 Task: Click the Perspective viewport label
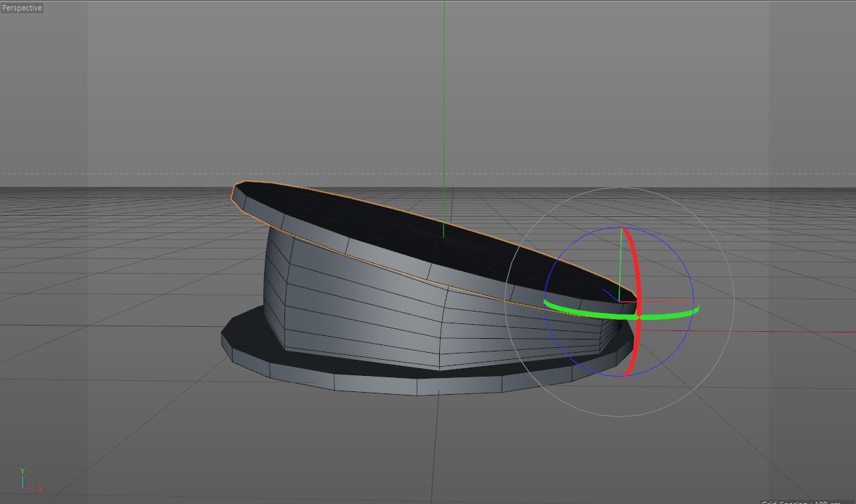[x=22, y=8]
